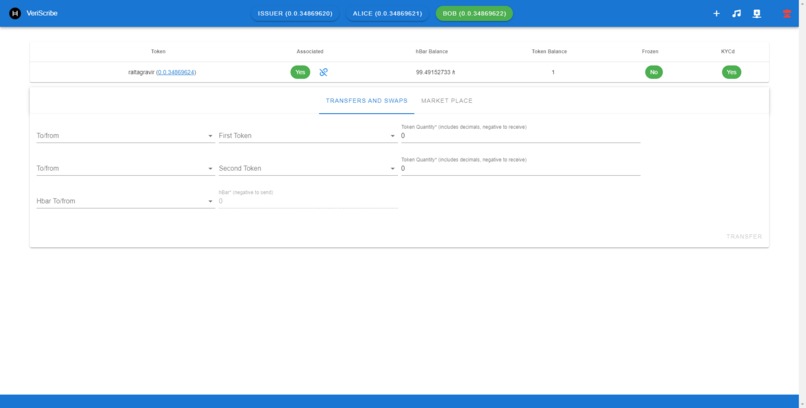
Task: Click the KYCd column header
Action: pyautogui.click(x=727, y=51)
